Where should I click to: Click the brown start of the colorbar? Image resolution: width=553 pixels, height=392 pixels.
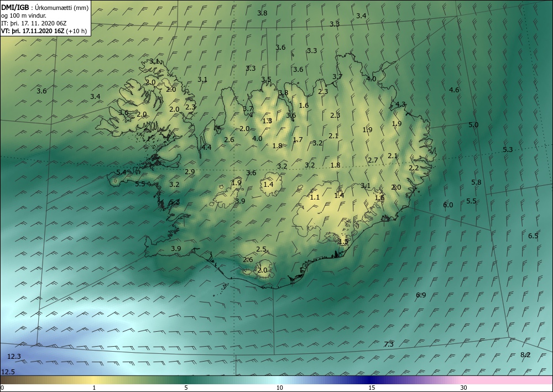(11, 380)
